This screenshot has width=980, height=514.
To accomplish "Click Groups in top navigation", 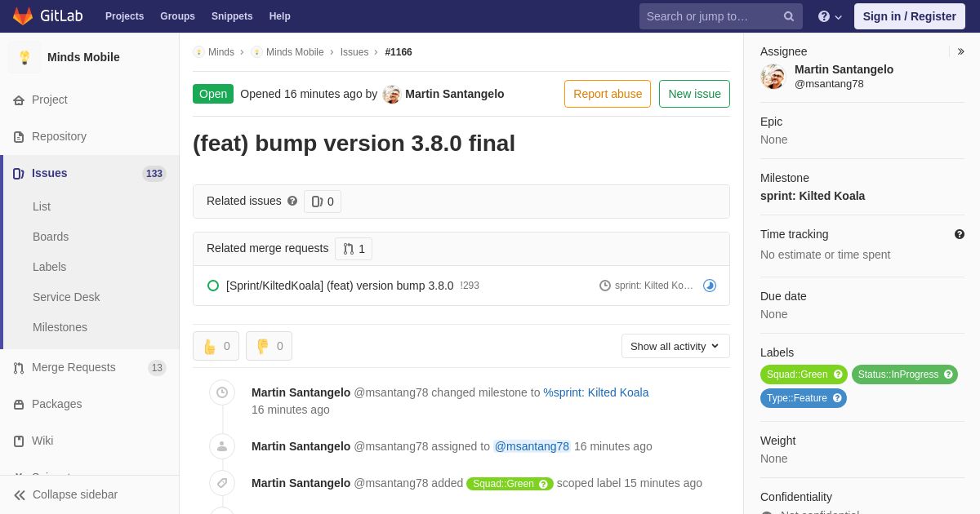I will coord(177,16).
